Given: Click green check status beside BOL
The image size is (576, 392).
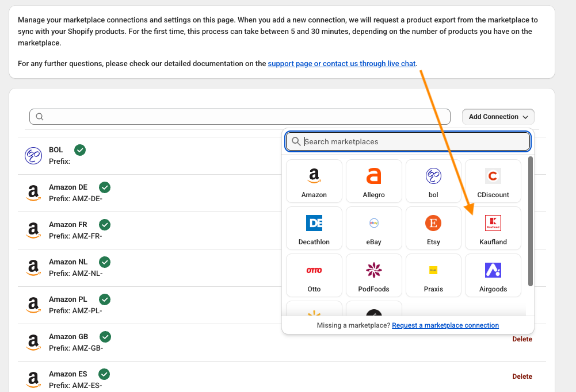Looking at the screenshot, I should (x=80, y=150).
